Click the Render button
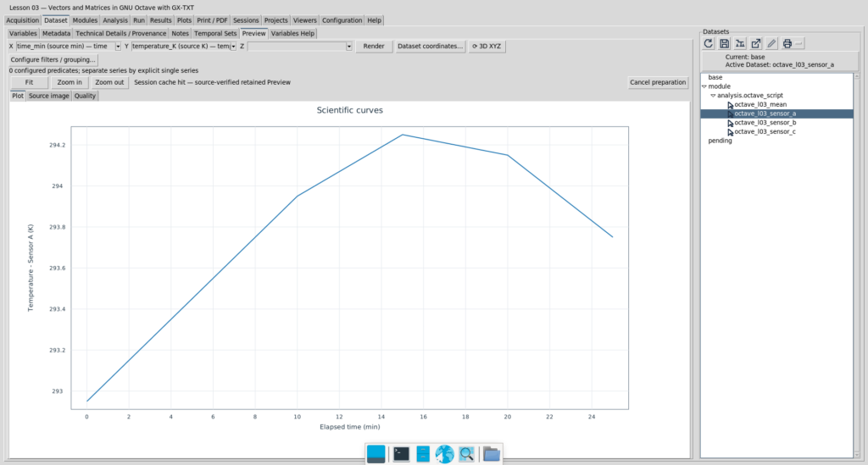Screen dimensions: 868x465 coord(374,47)
